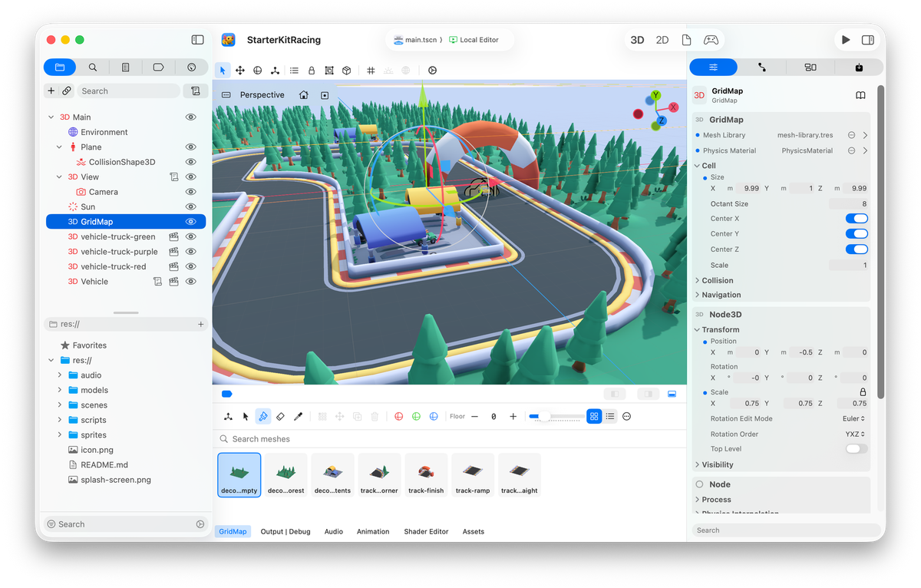Select the GridMap eyedropper picker tool
The width and height of the screenshot is (921, 588).
click(x=299, y=416)
